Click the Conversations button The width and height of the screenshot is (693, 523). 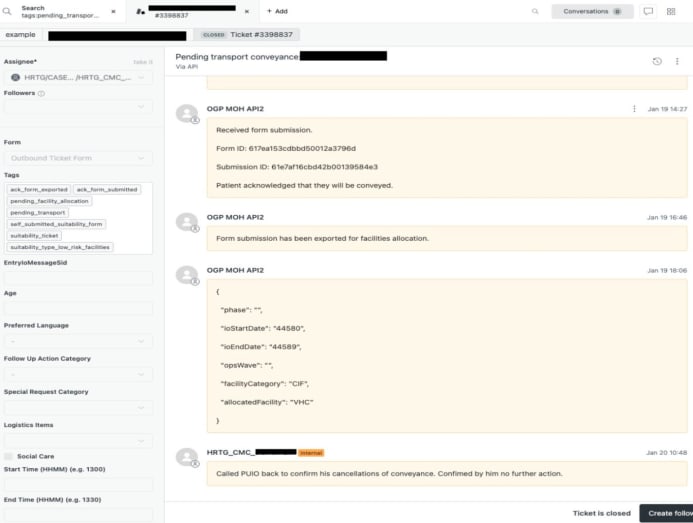(x=592, y=11)
